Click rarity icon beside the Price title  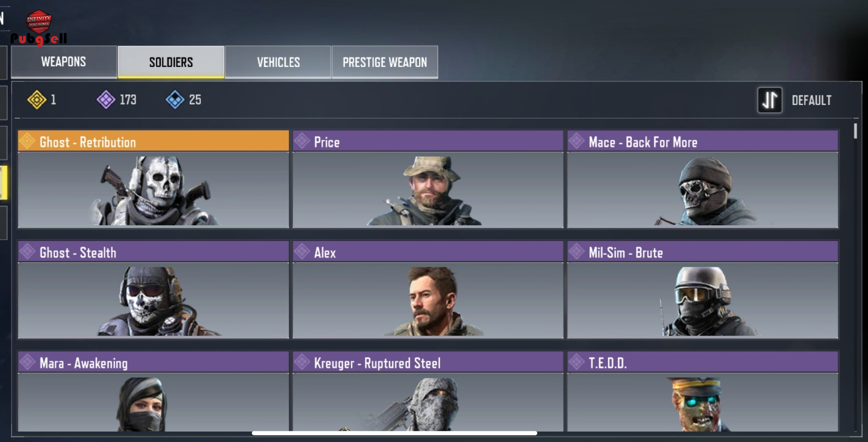tap(302, 141)
